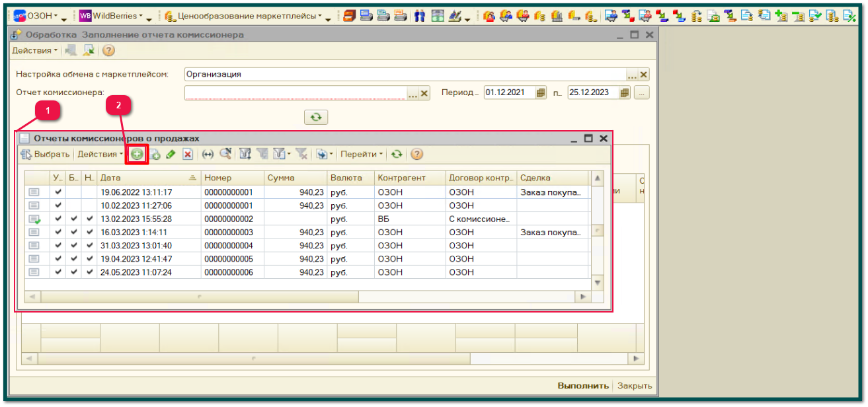Click the Закрыть button
This screenshot has height=407, width=868.
pyautogui.click(x=635, y=386)
